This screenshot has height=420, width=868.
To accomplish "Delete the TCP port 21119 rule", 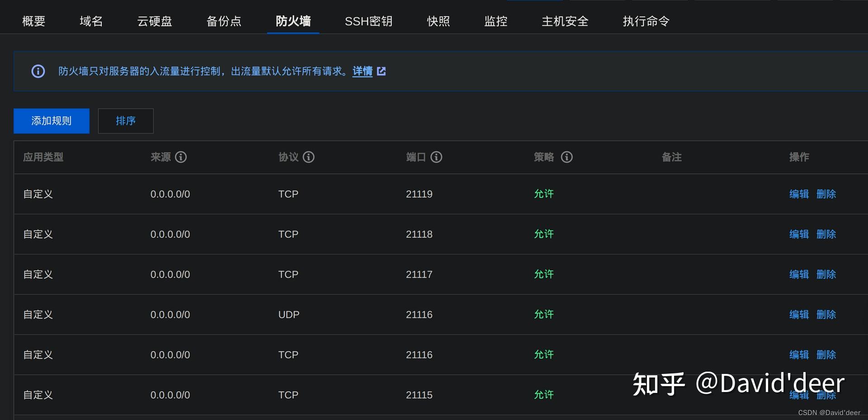I will 826,194.
